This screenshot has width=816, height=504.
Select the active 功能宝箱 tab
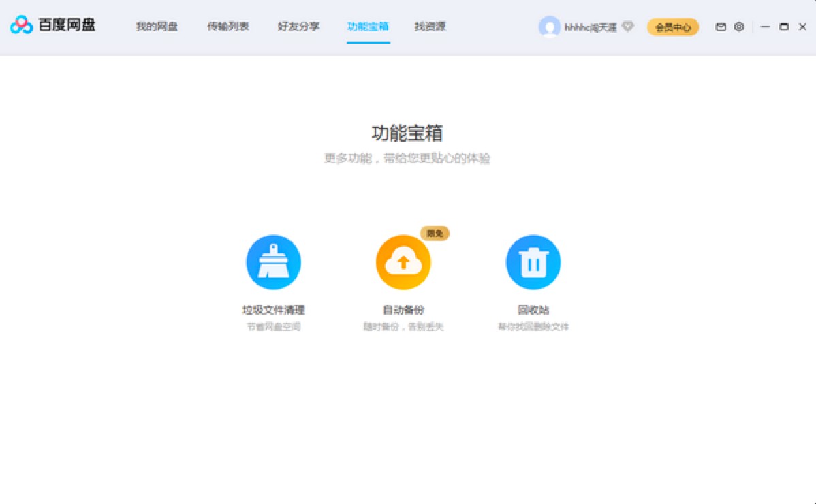click(x=368, y=27)
